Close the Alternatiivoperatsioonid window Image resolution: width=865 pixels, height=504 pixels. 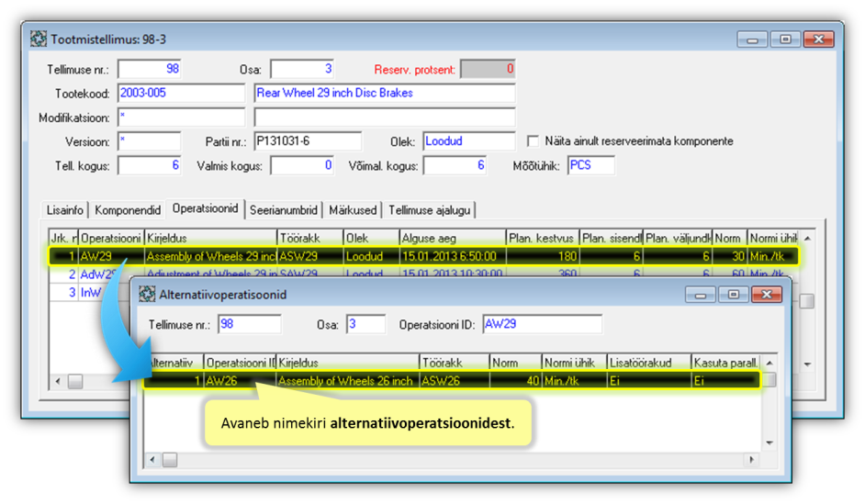(767, 295)
